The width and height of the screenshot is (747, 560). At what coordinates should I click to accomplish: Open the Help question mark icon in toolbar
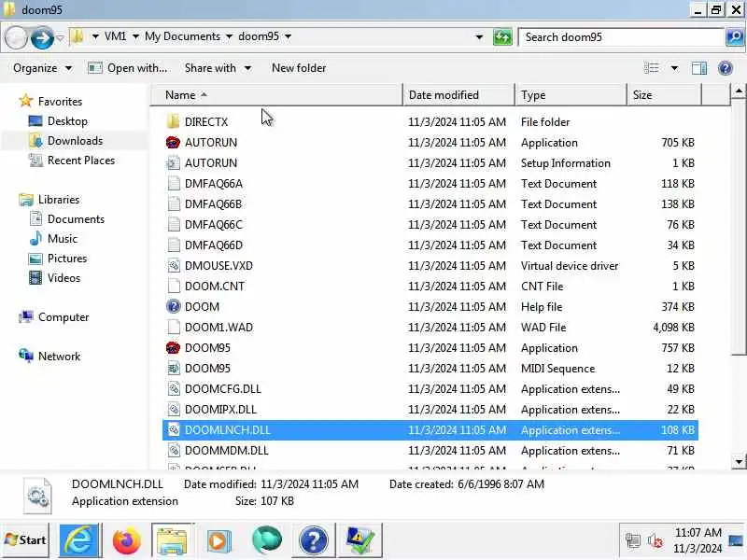point(726,68)
